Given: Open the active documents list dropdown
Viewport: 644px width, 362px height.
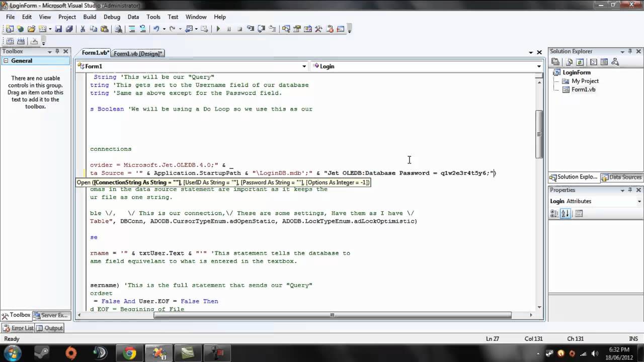Looking at the screenshot, I should point(531,52).
